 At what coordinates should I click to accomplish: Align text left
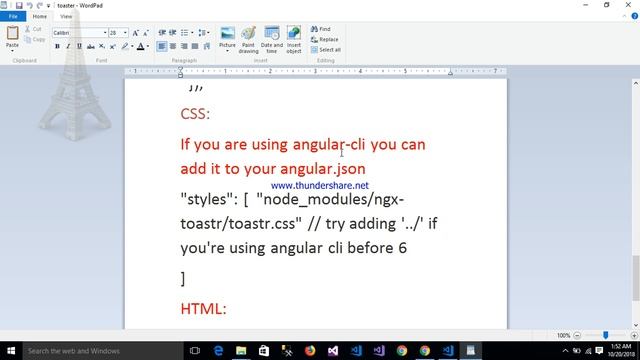click(162, 47)
